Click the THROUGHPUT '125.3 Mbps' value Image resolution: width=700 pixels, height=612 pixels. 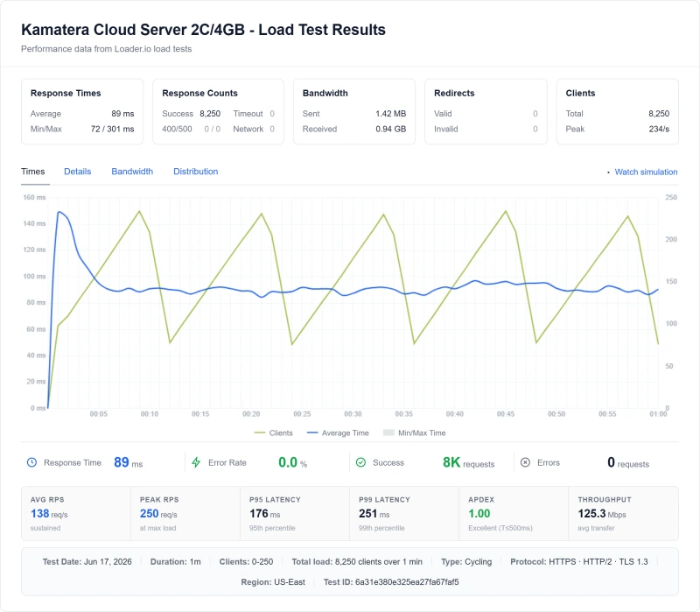click(x=602, y=514)
